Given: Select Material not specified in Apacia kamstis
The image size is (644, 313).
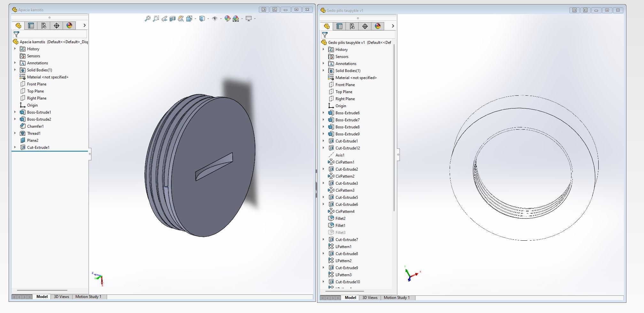Looking at the screenshot, I should (x=47, y=77).
